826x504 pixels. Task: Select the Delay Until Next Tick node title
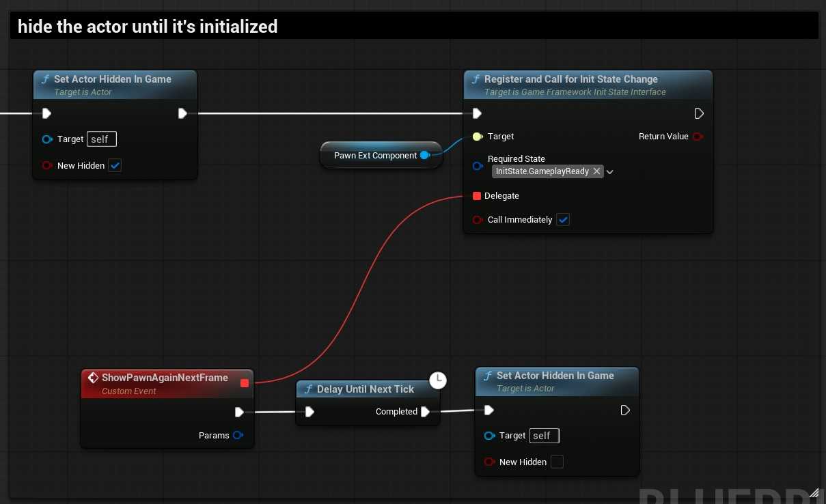(365, 389)
